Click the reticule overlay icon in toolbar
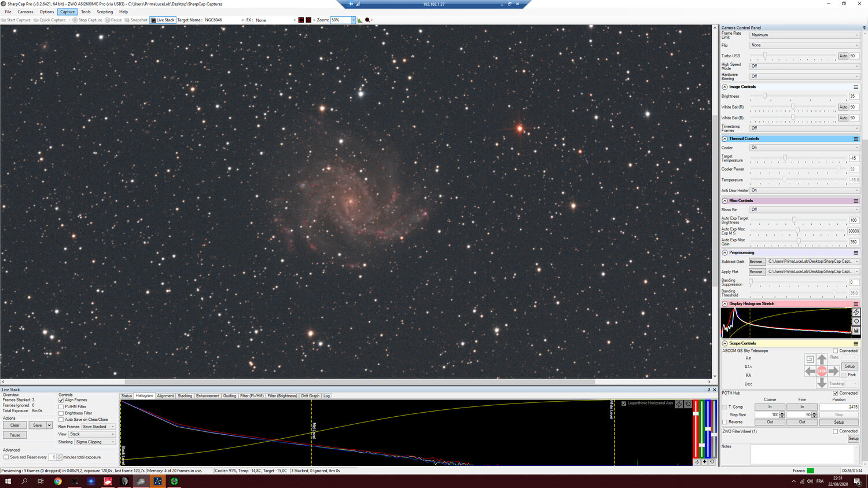 point(301,20)
